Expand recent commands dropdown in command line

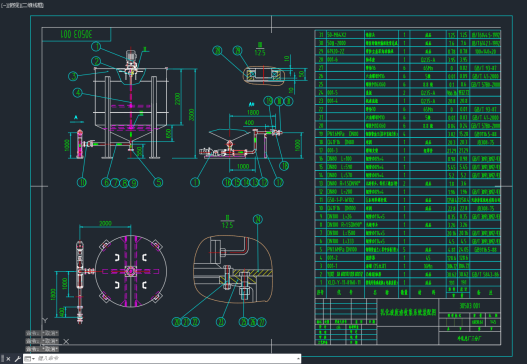(x=30, y=359)
